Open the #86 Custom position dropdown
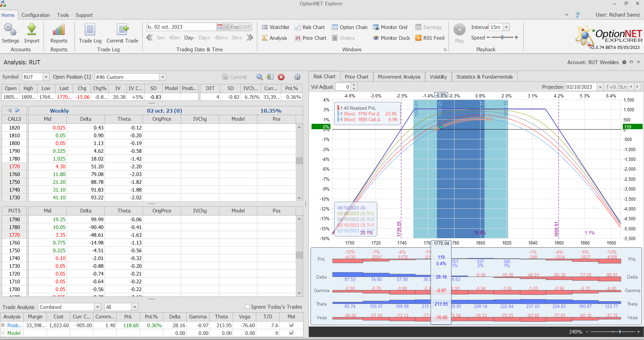The height and width of the screenshot is (340, 644). 163,77
